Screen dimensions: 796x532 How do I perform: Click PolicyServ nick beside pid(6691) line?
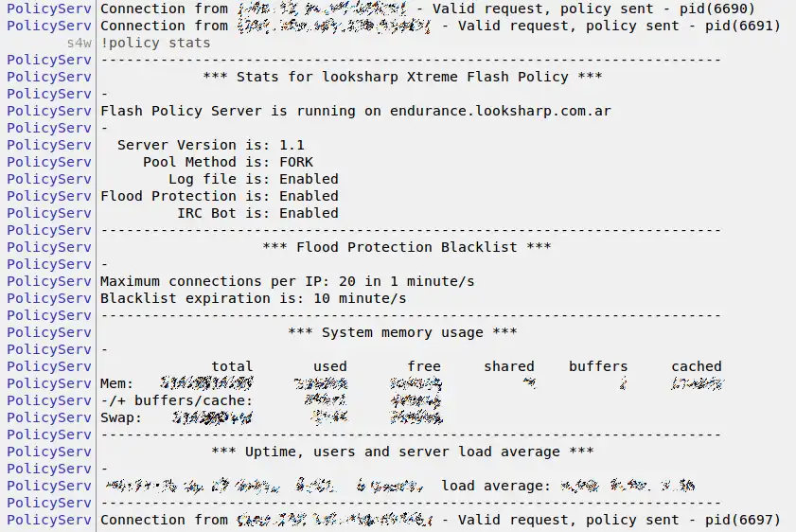[x=49, y=26]
